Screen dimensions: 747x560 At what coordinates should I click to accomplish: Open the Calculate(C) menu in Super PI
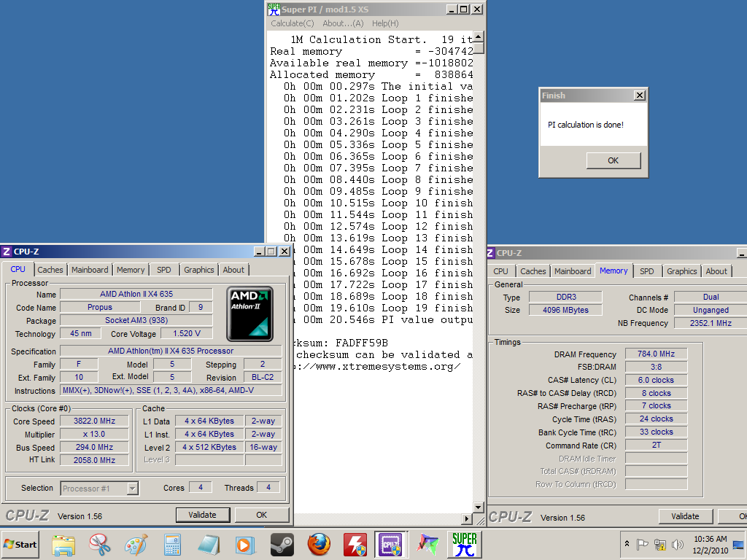[x=293, y=23]
